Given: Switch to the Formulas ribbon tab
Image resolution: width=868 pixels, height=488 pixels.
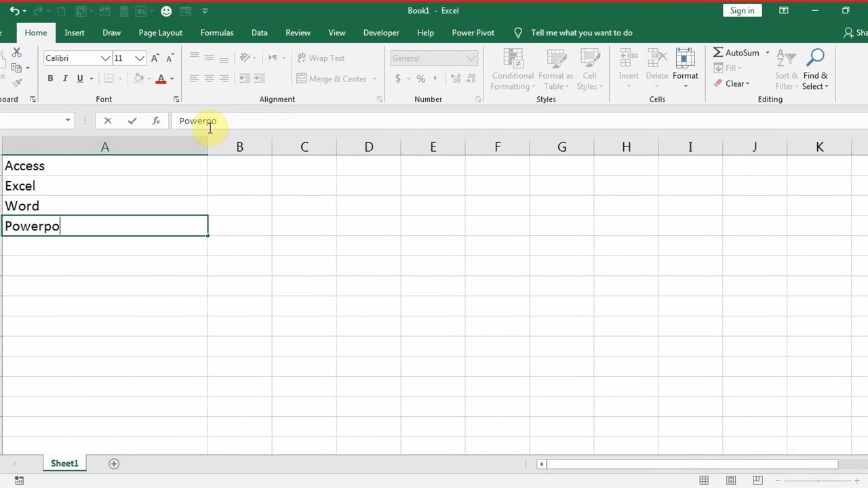Looking at the screenshot, I should click(216, 33).
